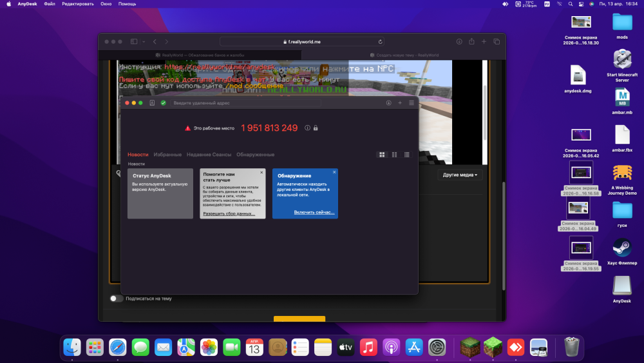644x363 pixels.
Task: Open Launchpad from the Dock
Action: tap(95, 348)
